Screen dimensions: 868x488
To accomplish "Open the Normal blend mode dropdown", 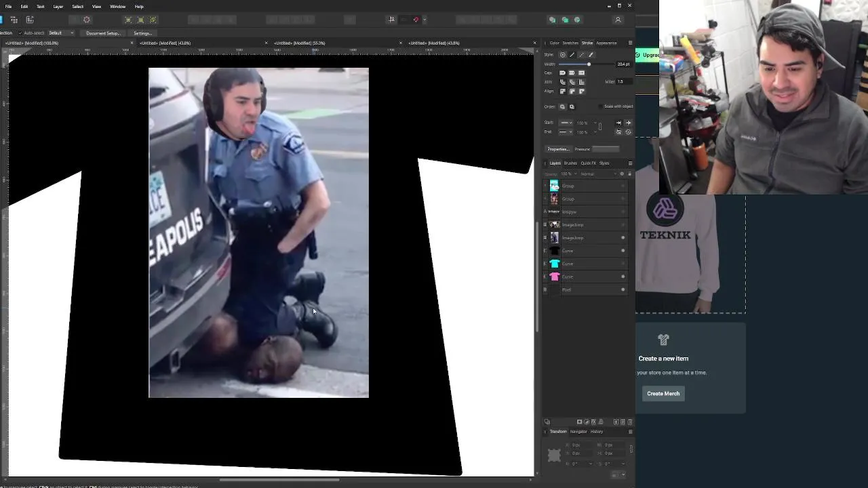I will point(597,174).
